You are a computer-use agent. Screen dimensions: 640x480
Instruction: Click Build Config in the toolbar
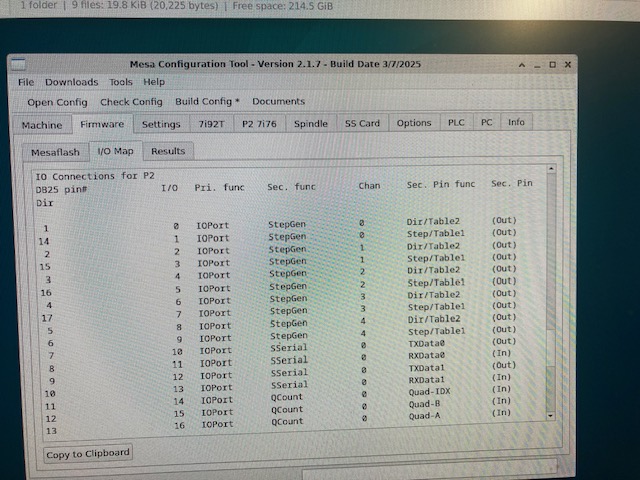(207, 102)
